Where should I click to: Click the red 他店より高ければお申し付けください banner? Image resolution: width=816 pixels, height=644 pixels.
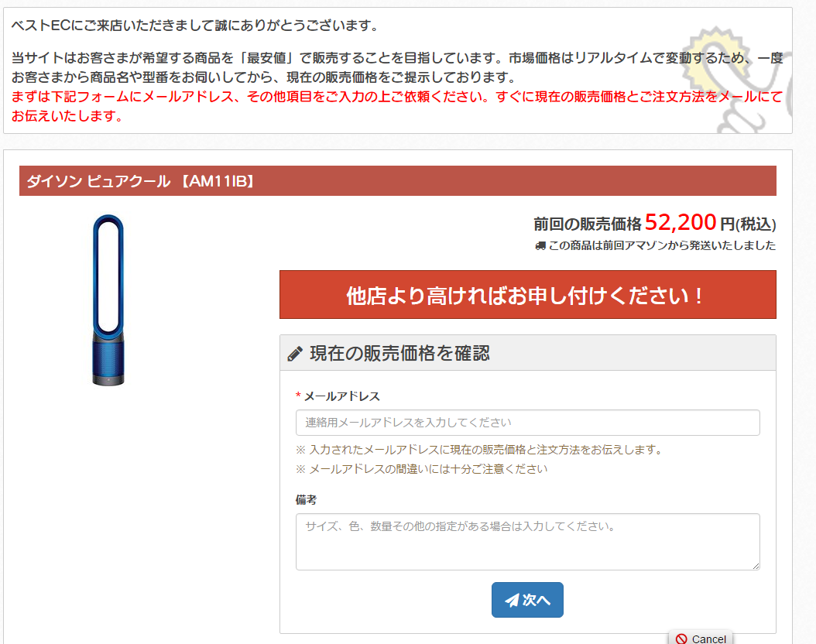(x=528, y=294)
